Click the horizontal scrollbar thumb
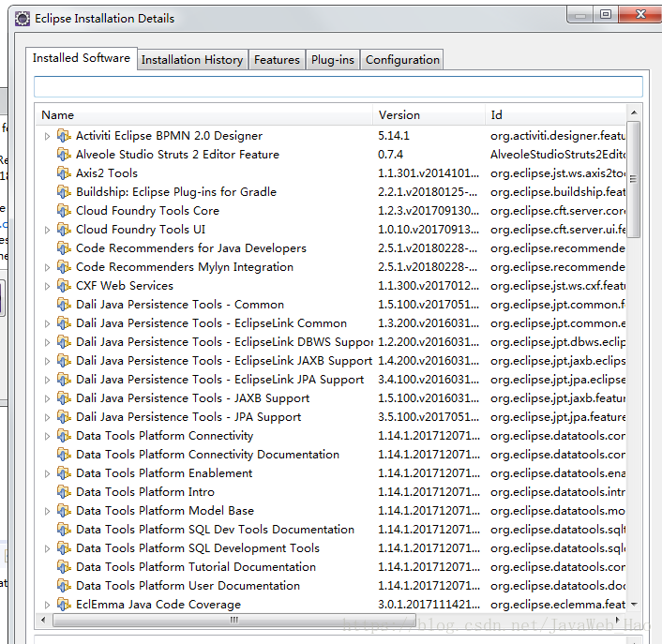Image resolution: width=662 pixels, height=644 pixels. point(233,620)
